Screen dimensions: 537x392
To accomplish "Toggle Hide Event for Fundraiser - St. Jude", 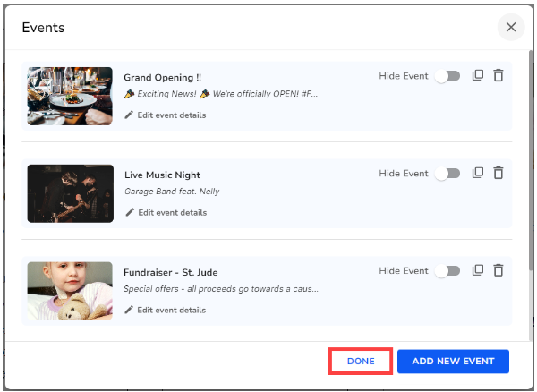I will [x=447, y=271].
